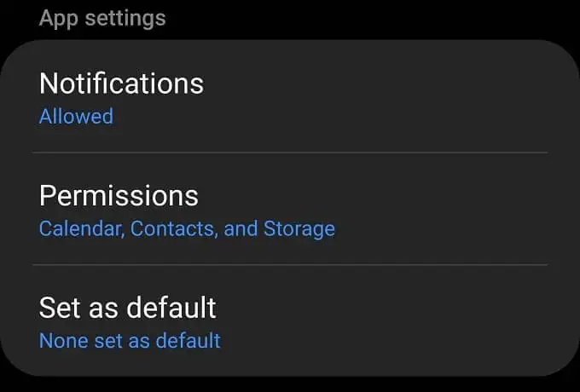The height and width of the screenshot is (392, 580).
Task: Click divider line below Permissions row
Action: coord(290,264)
